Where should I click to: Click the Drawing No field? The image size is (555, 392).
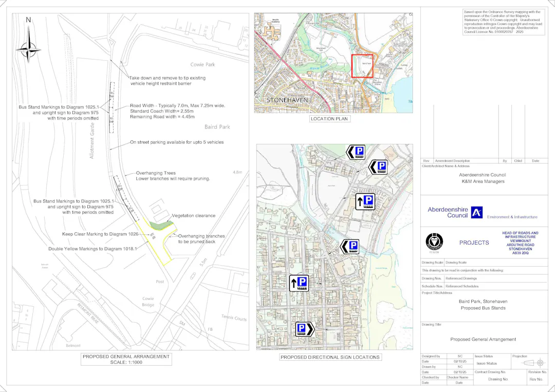(x=498, y=379)
